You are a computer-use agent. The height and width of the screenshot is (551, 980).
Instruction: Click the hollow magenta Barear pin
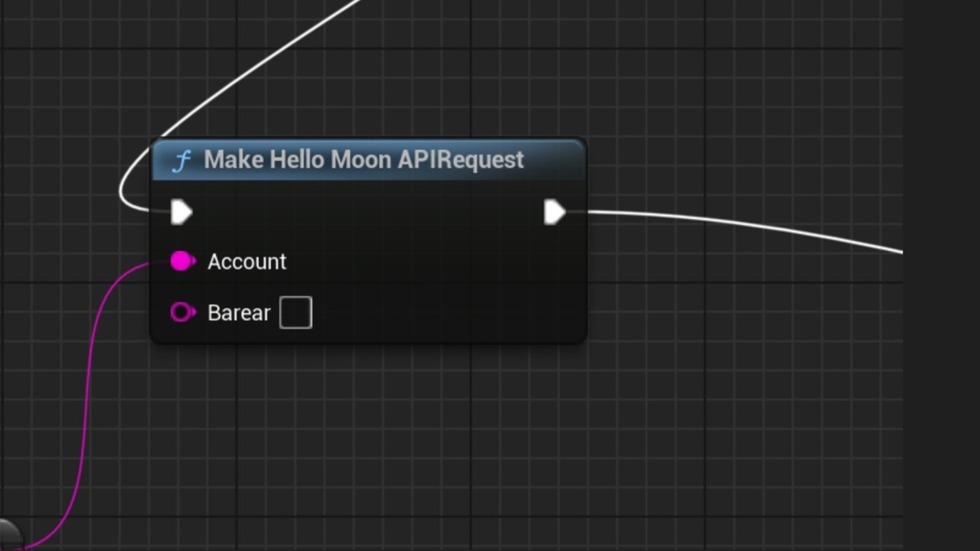coord(182,312)
